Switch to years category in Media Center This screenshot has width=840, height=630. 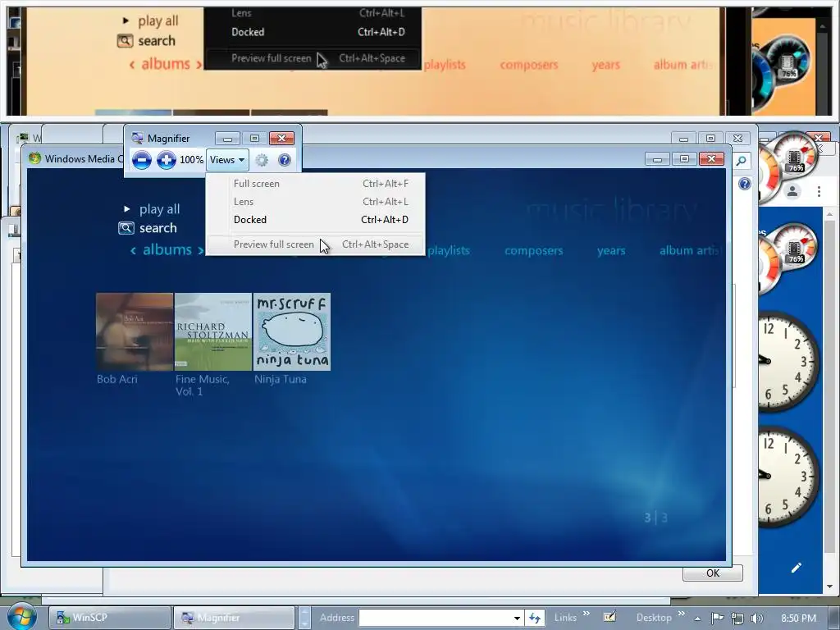pos(610,250)
